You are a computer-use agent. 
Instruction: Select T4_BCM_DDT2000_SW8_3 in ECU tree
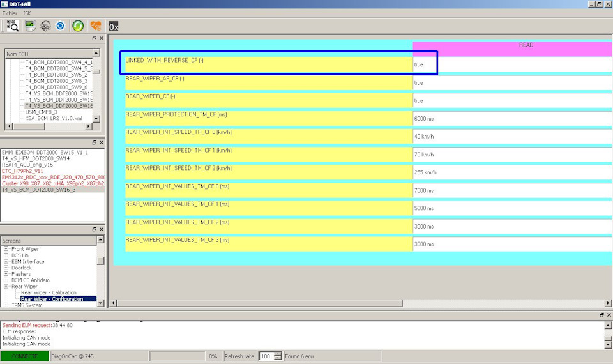click(x=56, y=80)
